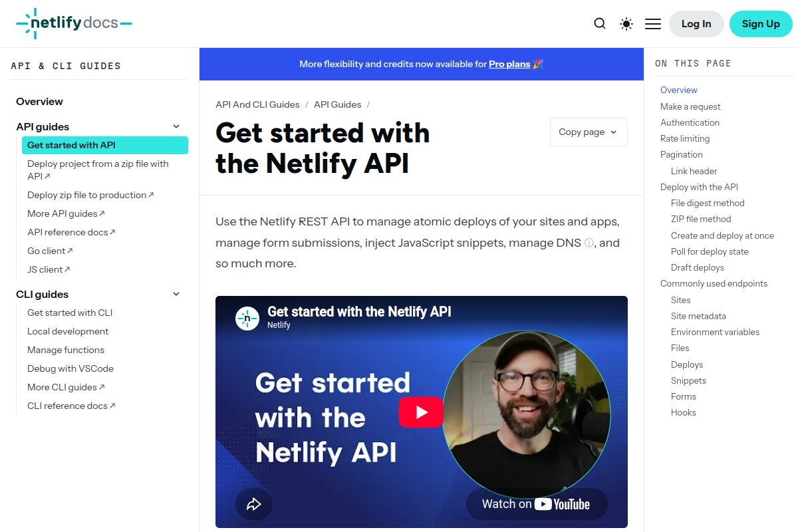Image resolution: width=798 pixels, height=532 pixels.
Task: Open the video title link
Action: tap(359, 311)
